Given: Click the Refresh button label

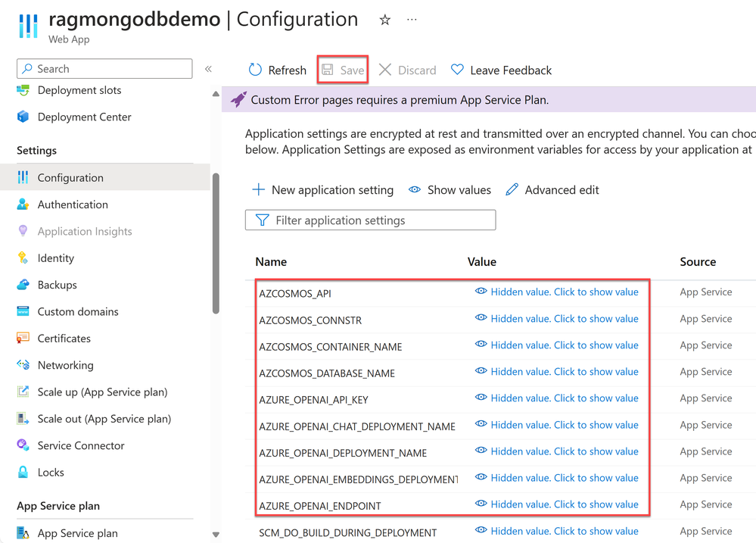Looking at the screenshot, I should 288,70.
